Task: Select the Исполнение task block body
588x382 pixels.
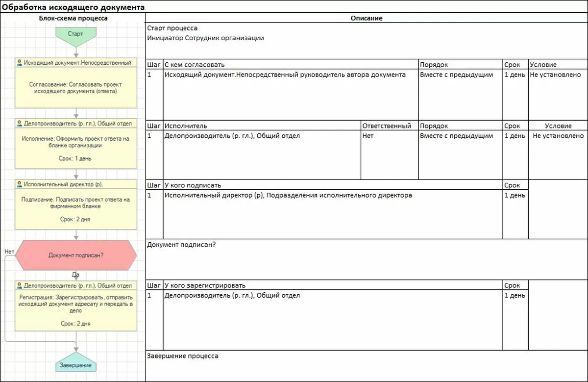Action: click(x=76, y=148)
